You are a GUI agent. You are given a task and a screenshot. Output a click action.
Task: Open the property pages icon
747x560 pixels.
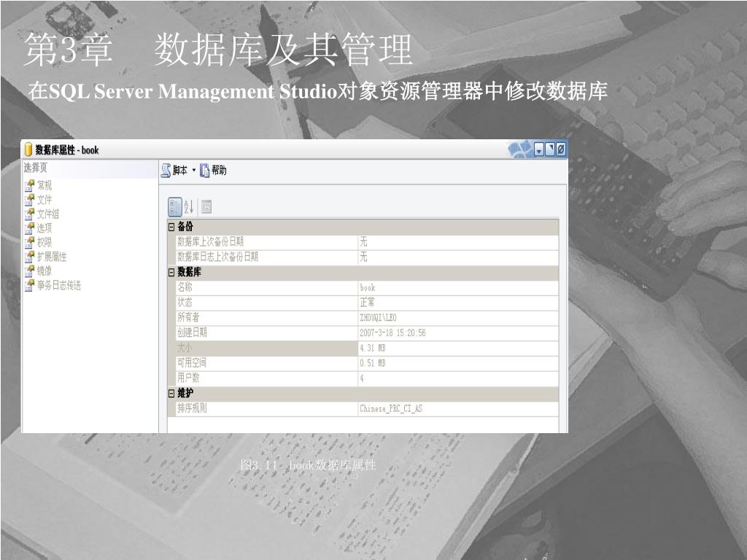[206, 206]
